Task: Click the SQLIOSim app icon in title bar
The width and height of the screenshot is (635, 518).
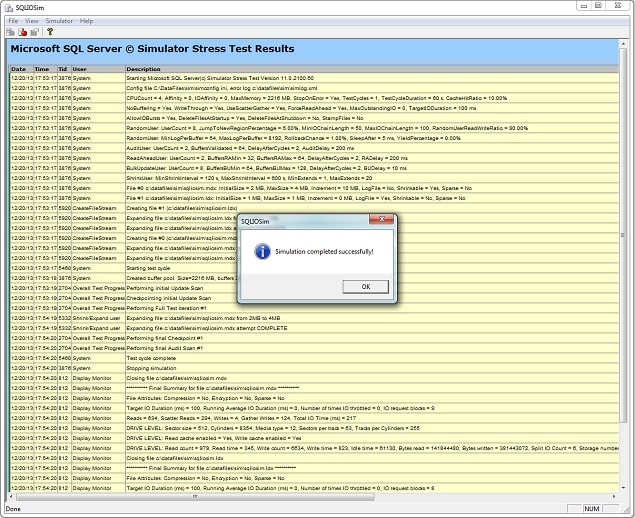Action: (x=9, y=8)
